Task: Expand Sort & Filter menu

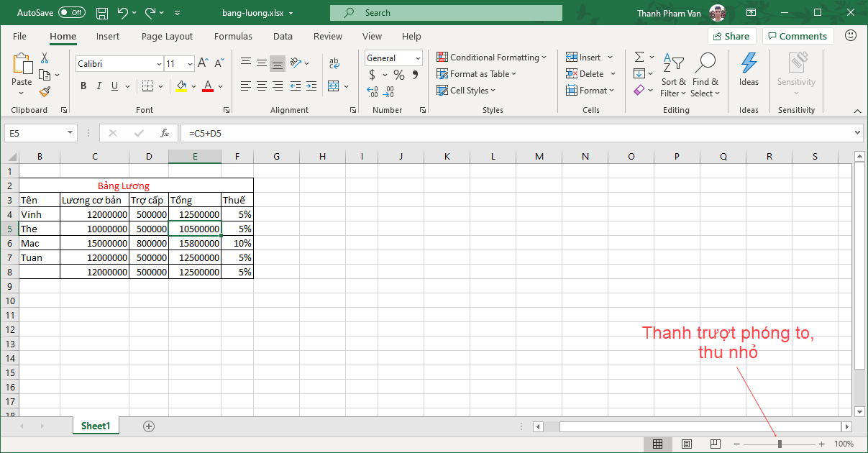Action: pyautogui.click(x=674, y=74)
